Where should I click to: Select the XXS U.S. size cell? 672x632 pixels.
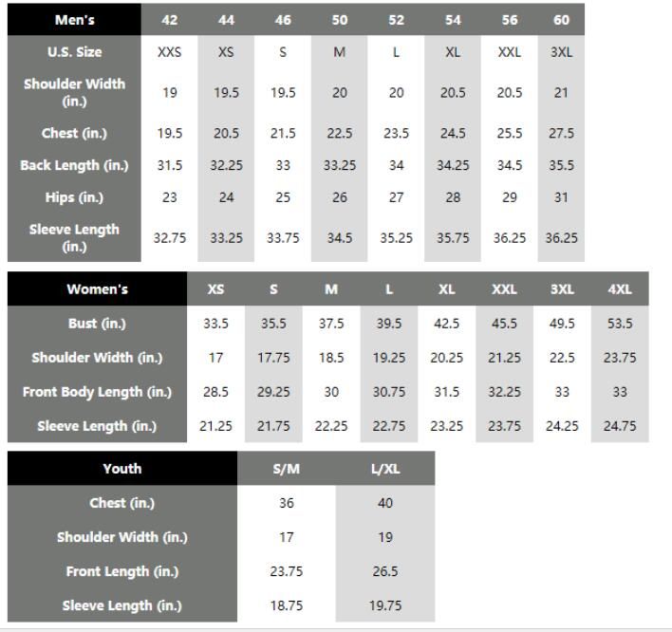pos(169,52)
